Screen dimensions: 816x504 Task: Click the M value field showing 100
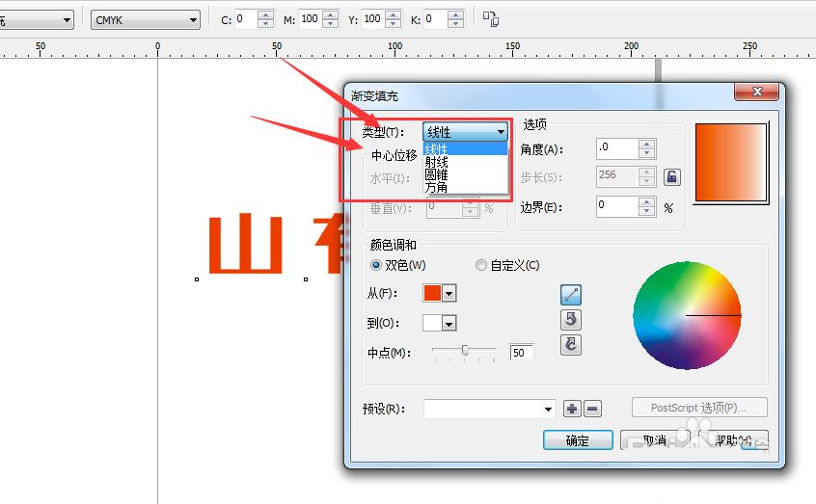tap(311, 19)
